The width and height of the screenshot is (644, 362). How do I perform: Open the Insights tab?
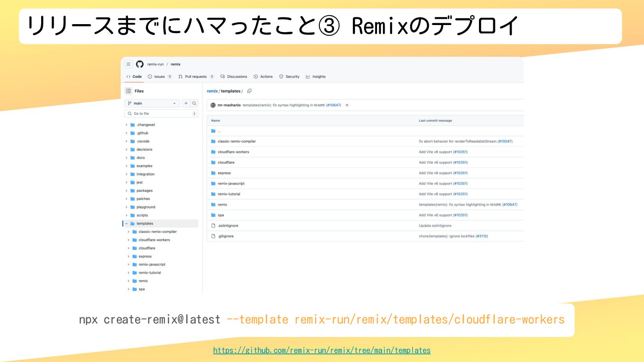click(x=316, y=76)
